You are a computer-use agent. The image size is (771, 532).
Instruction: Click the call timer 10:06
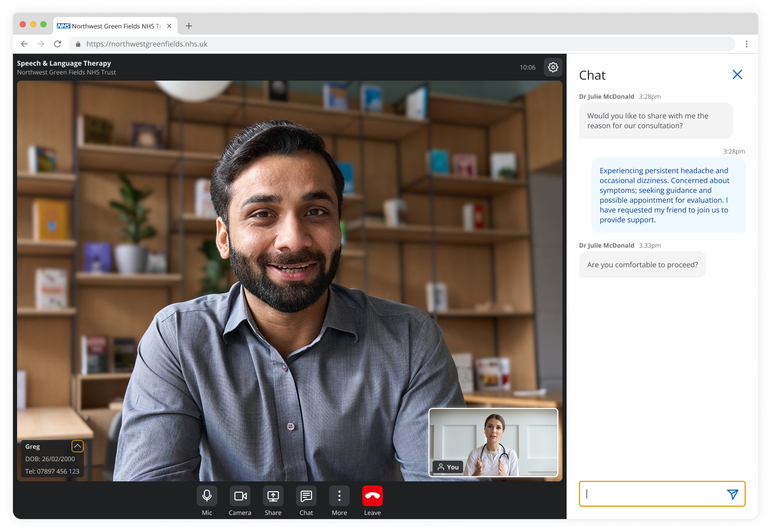tap(527, 68)
